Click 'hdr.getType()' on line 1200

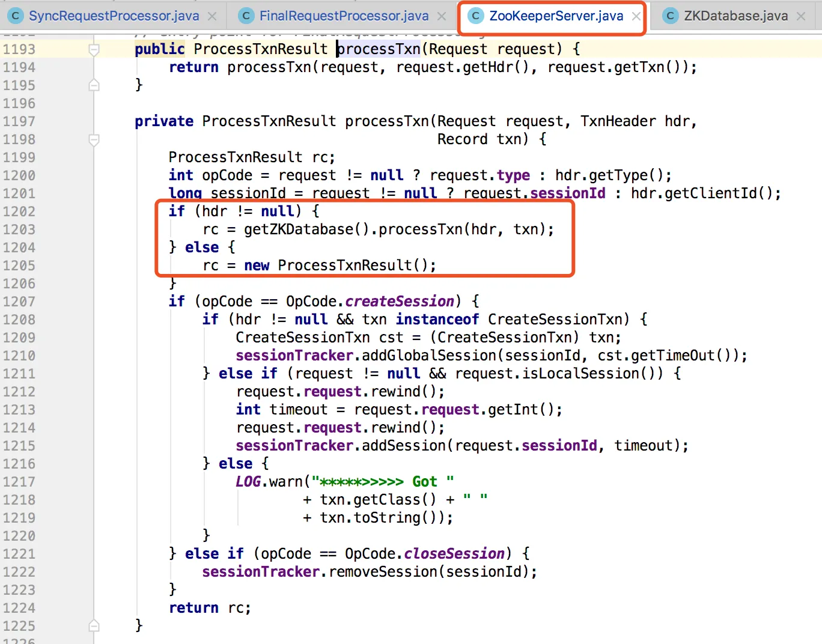coord(609,175)
